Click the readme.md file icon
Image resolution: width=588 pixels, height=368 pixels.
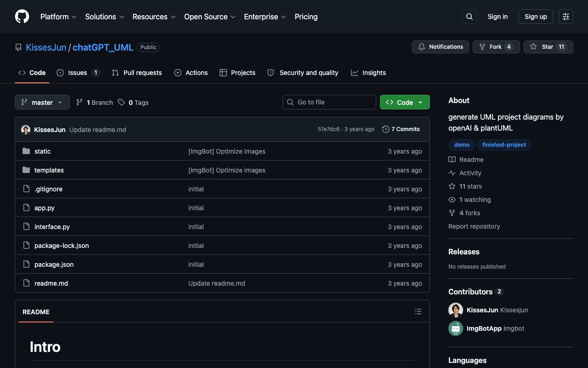point(26,283)
